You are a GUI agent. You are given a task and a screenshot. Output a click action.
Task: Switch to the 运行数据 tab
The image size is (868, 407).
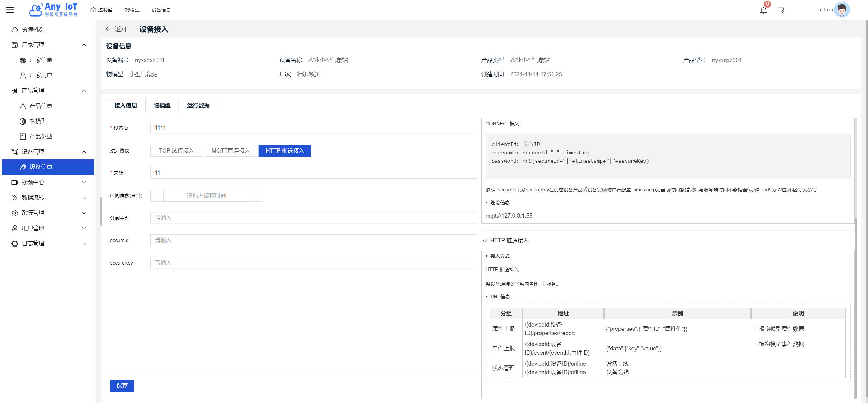tap(198, 106)
